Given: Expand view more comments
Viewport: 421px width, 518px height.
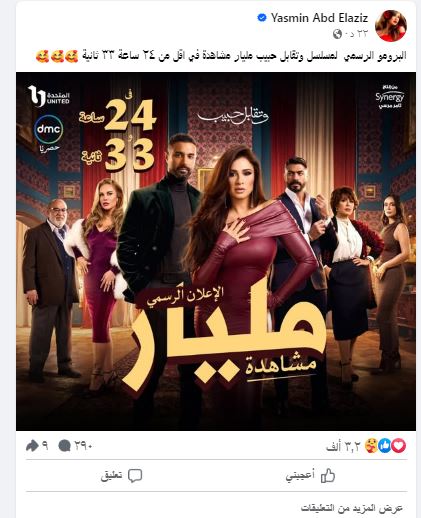Looking at the screenshot, I should coord(352,508).
